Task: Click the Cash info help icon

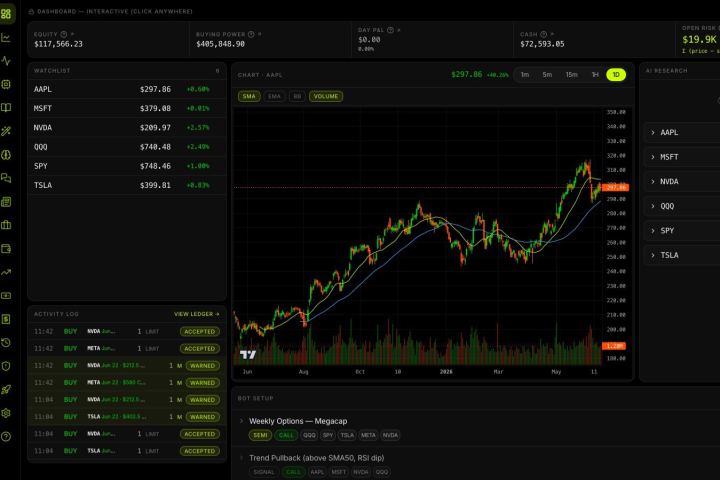Action: 544,34
